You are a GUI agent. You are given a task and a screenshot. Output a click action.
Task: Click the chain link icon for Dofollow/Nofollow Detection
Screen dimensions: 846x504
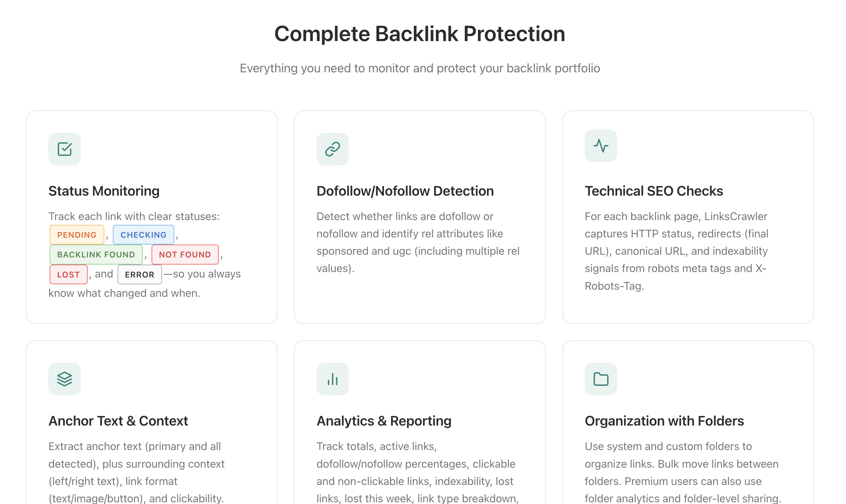332,149
